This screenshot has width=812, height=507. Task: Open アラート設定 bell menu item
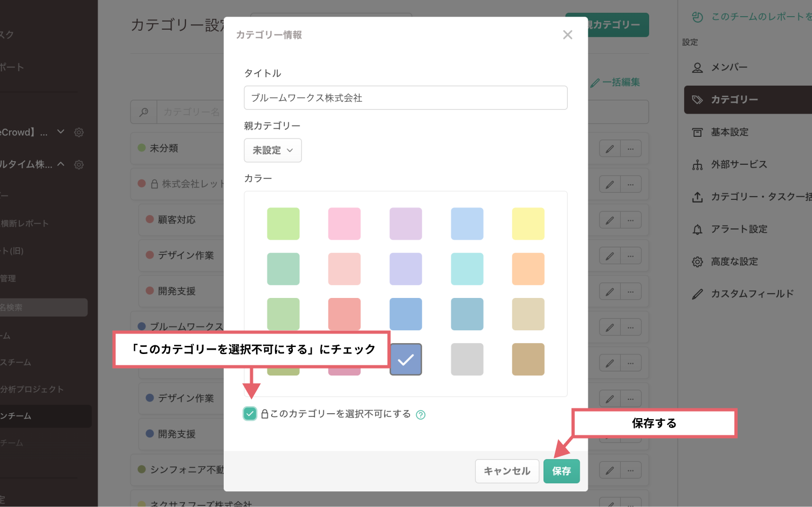click(x=739, y=229)
